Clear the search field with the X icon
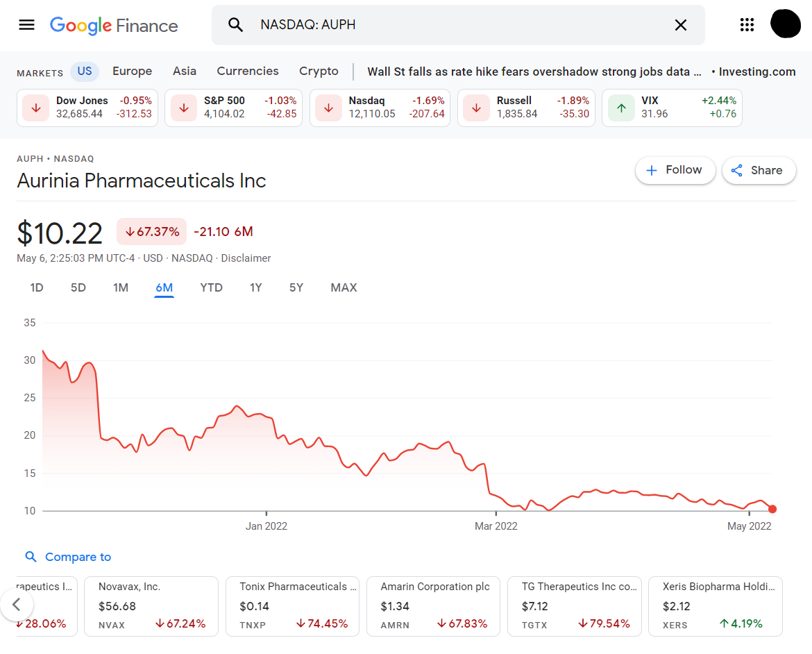The width and height of the screenshot is (812, 654). (681, 24)
